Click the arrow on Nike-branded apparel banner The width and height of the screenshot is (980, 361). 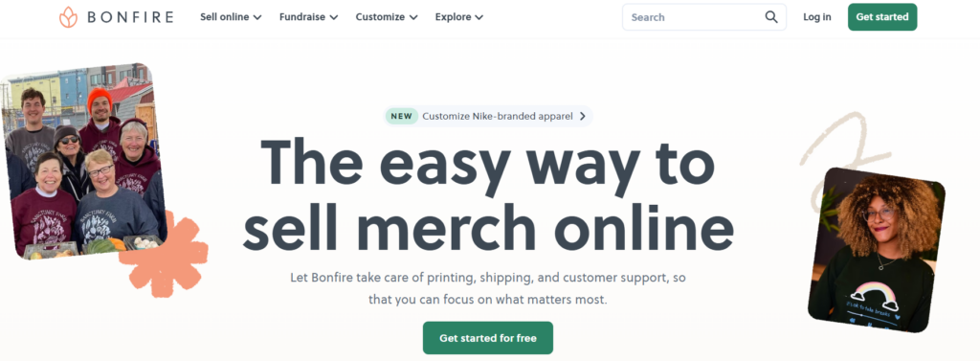[x=583, y=116]
